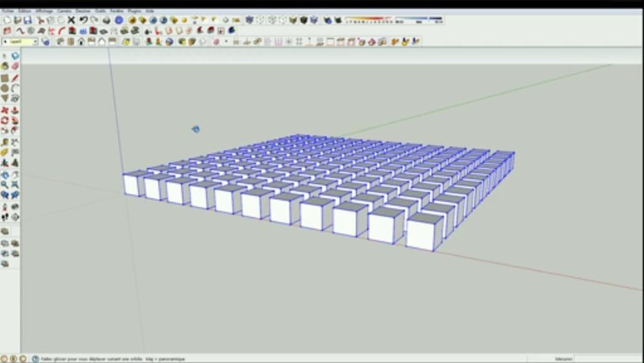This screenshot has width=644, height=363.
Task: Switch to Monochrome face style
Action: (314, 20)
